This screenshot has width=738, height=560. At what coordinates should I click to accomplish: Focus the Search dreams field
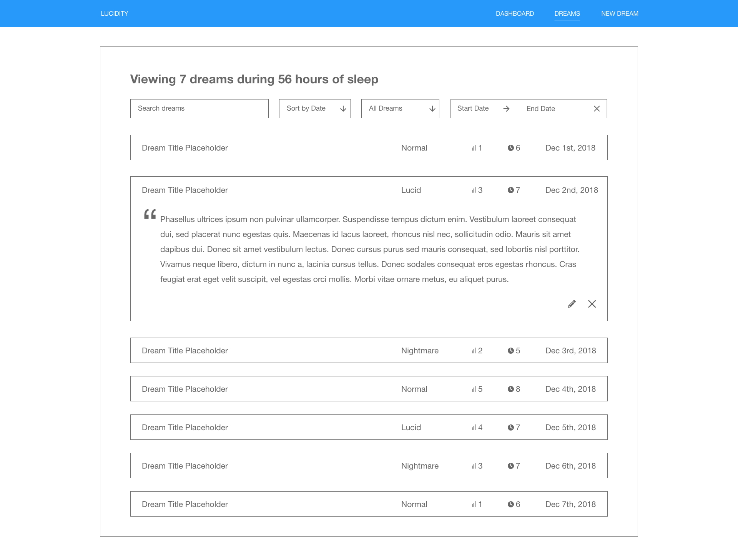[199, 109]
